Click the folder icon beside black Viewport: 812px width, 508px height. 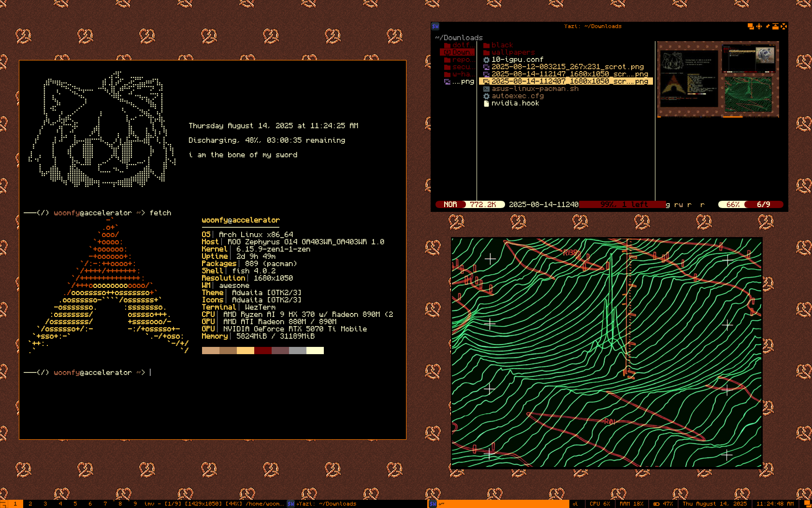[x=486, y=45]
